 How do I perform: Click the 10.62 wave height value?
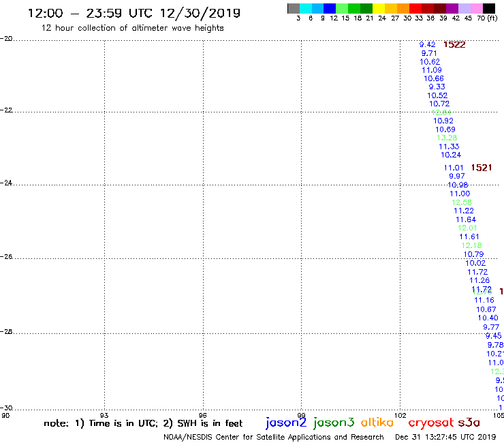tap(430, 61)
